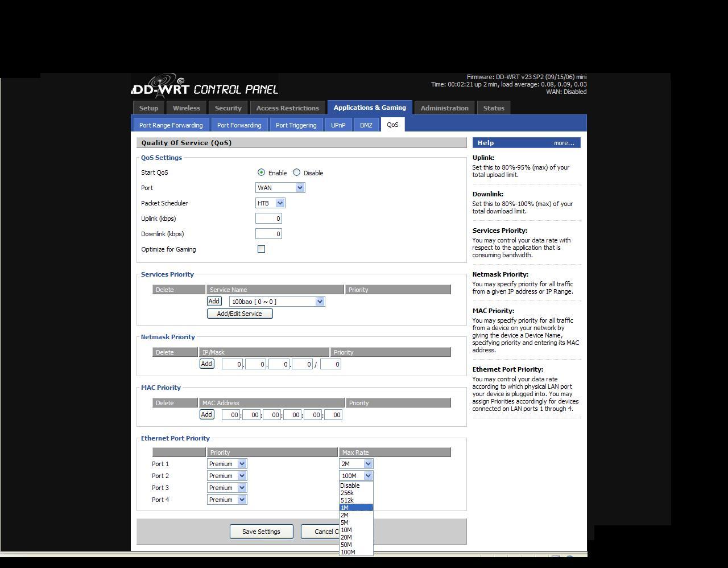Select the QoS subtab

point(392,125)
